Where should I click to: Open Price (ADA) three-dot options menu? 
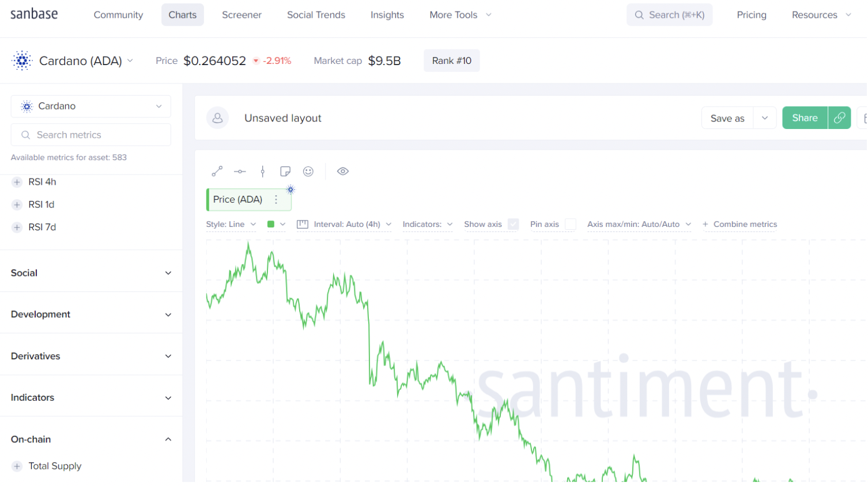click(276, 200)
